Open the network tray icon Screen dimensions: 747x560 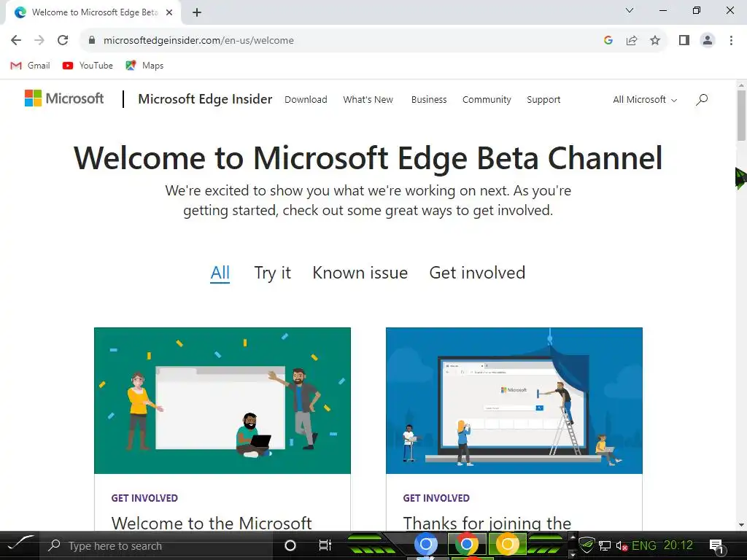coord(605,545)
